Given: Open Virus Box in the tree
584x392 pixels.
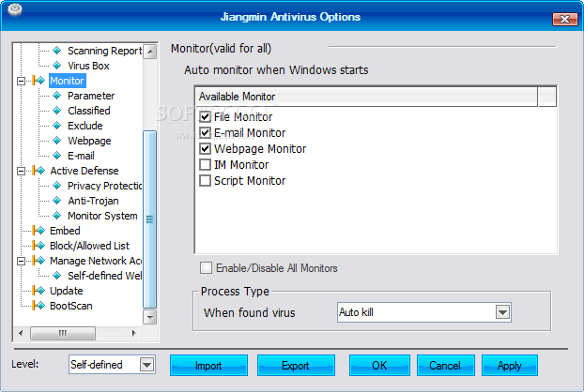Looking at the screenshot, I should pos(88,66).
